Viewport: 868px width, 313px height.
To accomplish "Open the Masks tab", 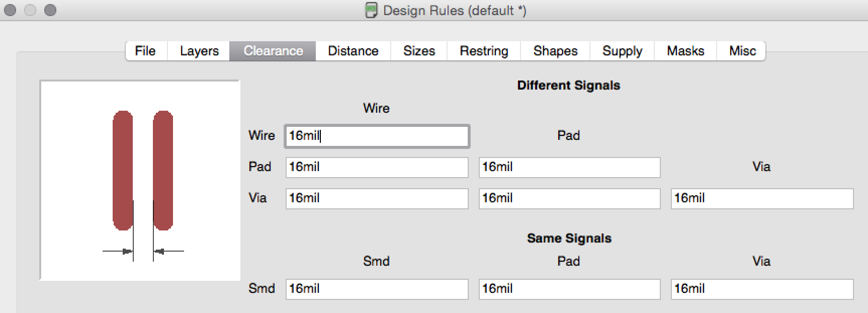I will (x=685, y=51).
